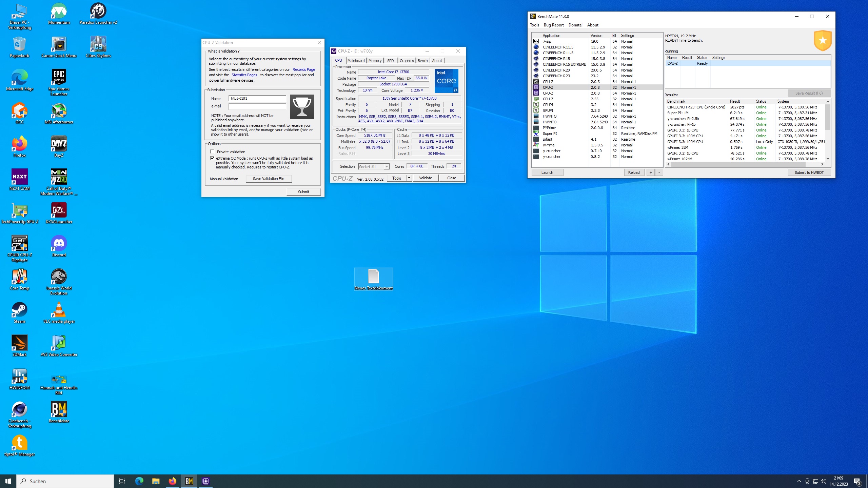Viewport: 868px width, 488px height.
Task: Open the Steam desktop icon
Action: click(19, 313)
